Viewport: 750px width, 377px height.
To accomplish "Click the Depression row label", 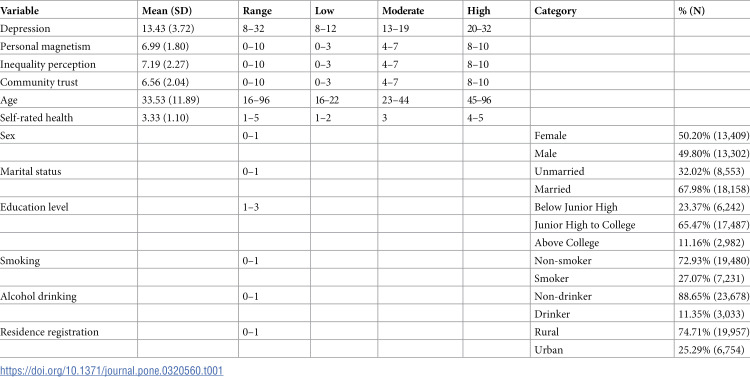I will click(25, 29).
